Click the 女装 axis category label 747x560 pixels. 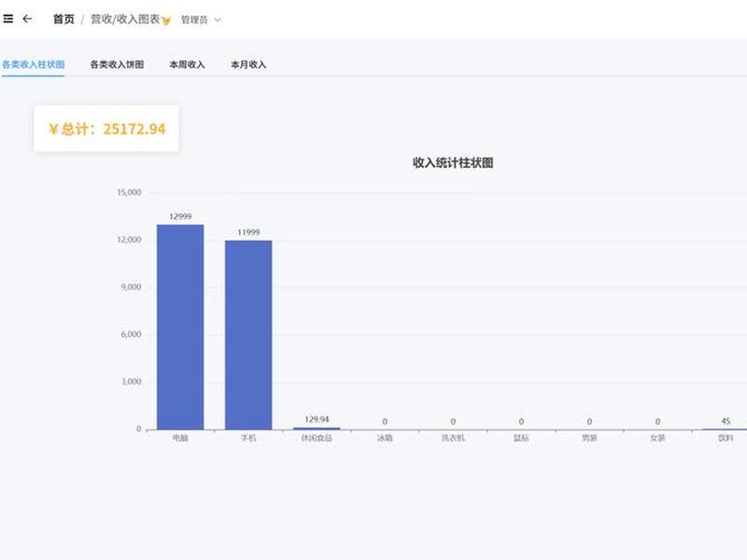point(657,438)
